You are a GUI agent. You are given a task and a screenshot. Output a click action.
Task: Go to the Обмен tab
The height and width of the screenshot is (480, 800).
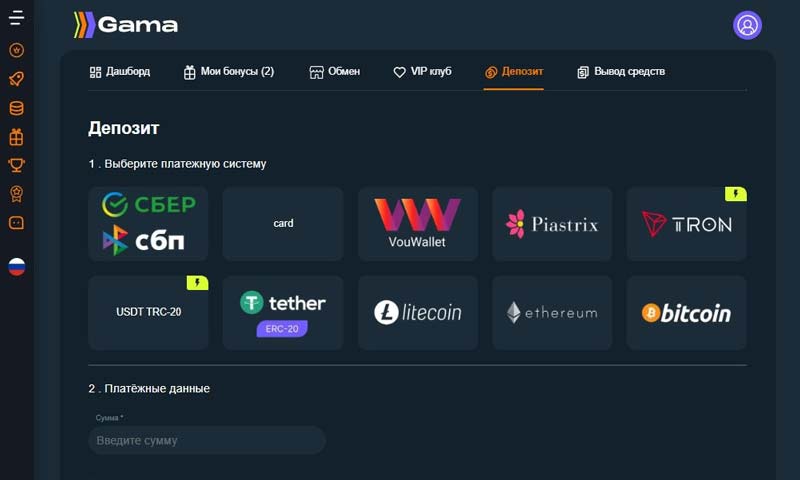tap(335, 72)
